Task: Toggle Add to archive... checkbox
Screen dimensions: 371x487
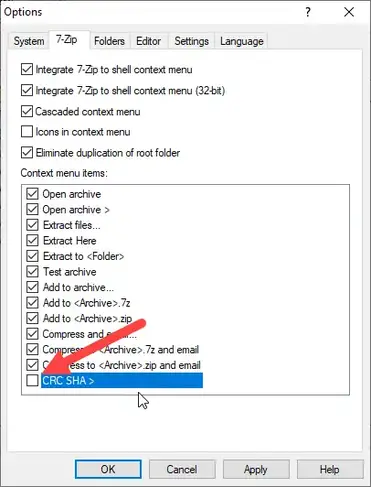Action: (32, 287)
